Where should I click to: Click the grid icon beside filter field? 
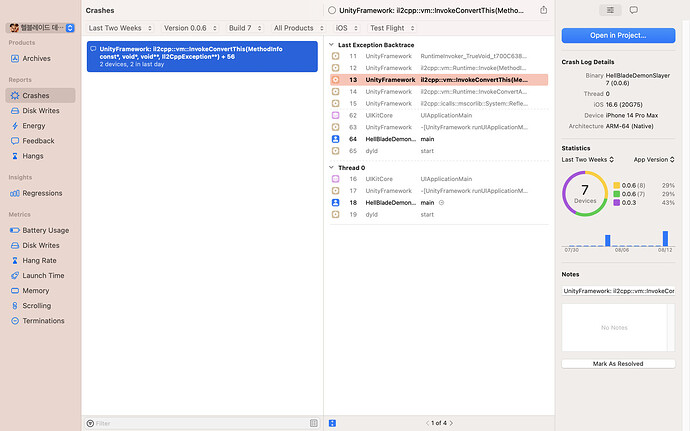[x=313, y=423]
